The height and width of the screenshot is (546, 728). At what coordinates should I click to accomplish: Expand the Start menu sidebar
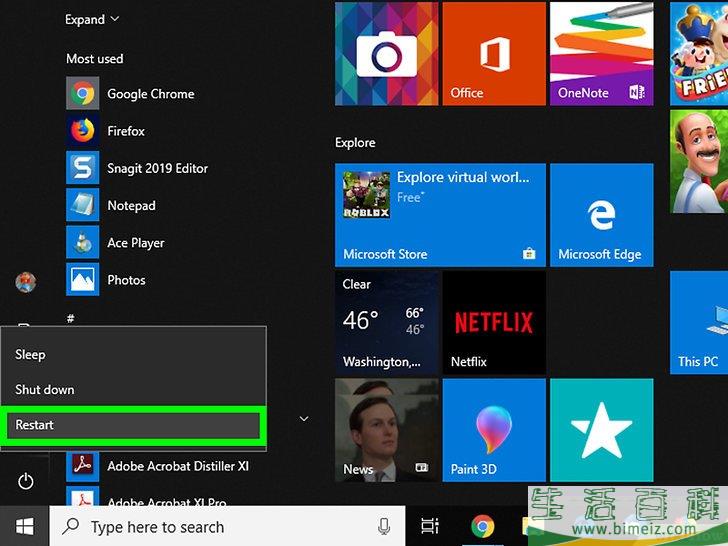(x=92, y=19)
